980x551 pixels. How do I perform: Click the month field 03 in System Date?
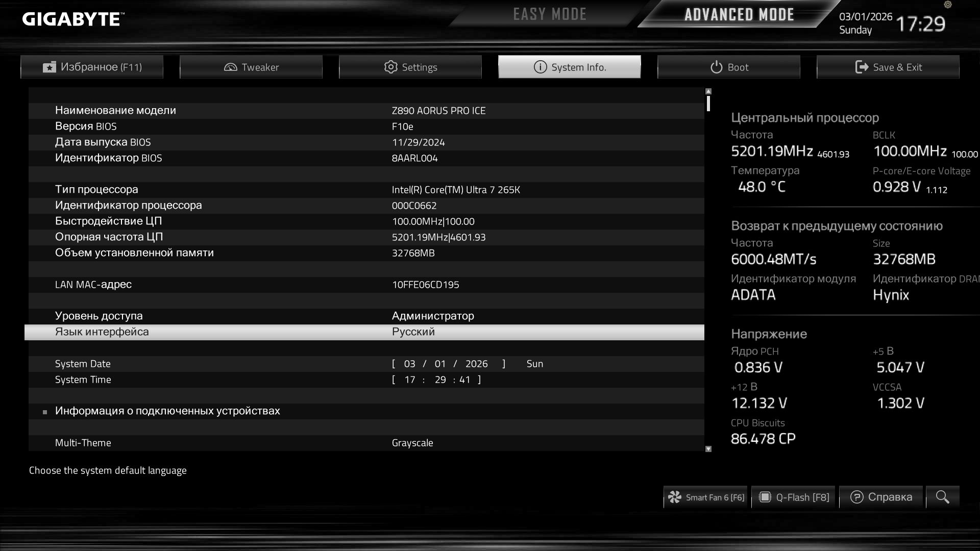[x=409, y=364]
